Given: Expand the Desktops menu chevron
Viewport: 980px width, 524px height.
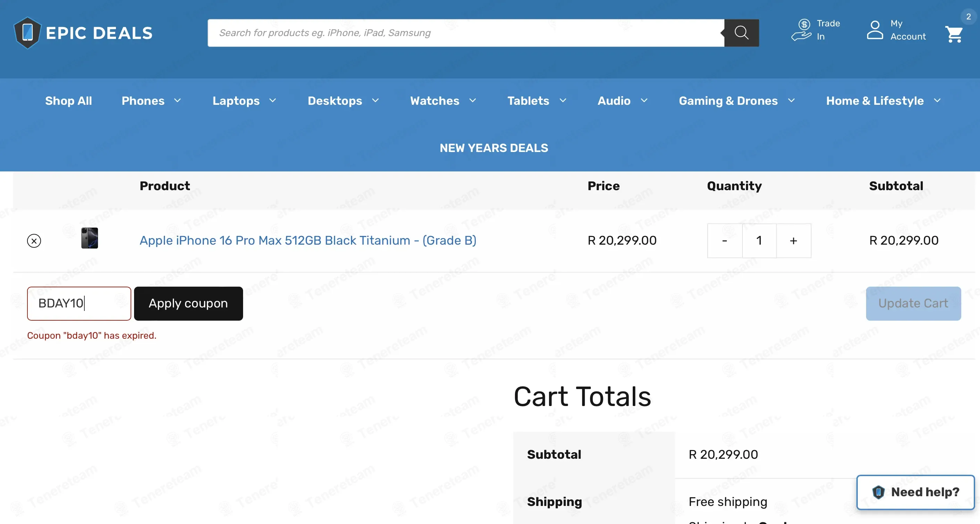Looking at the screenshot, I should point(375,101).
